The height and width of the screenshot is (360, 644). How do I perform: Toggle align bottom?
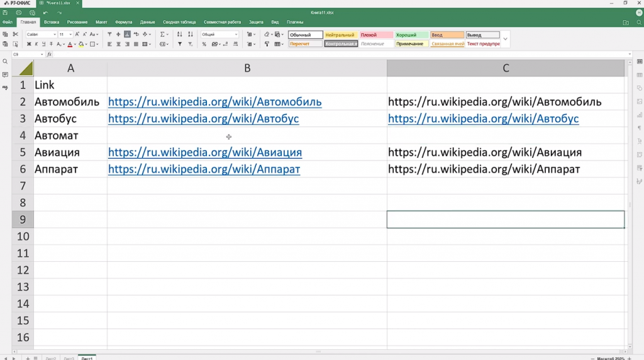127,35
